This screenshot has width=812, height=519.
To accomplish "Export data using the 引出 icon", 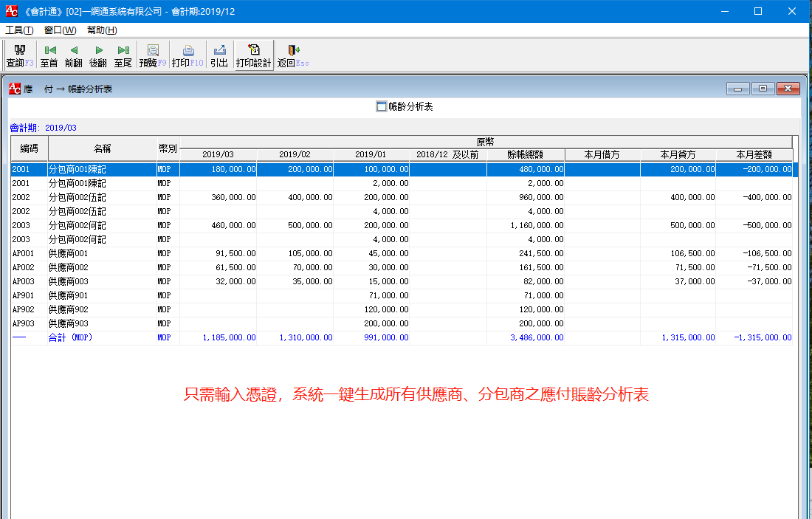I will click(219, 54).
